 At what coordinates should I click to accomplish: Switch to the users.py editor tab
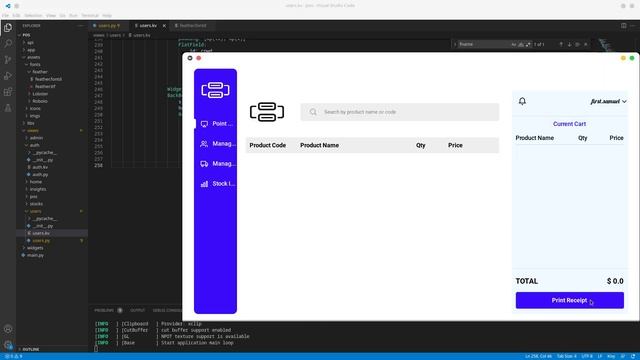tap(109, 26)
